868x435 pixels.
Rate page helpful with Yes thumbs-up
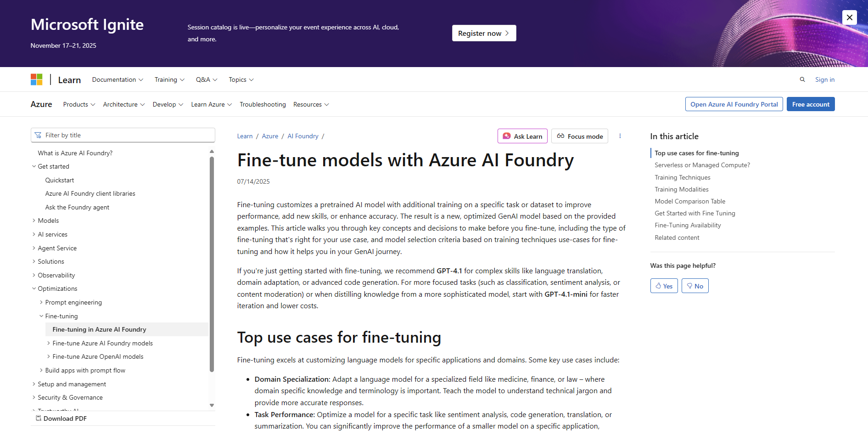pyautogui.click(x=664, y=286)
